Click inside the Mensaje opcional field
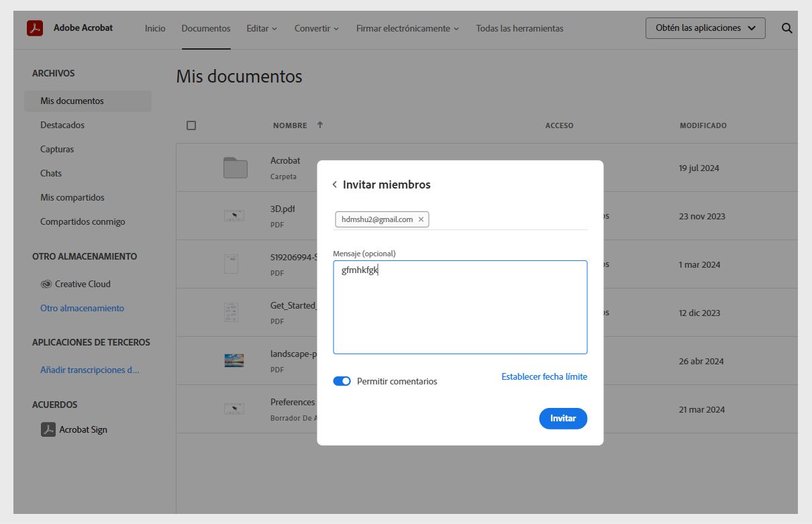The width and height of the screenshot is (812, 524). [x=460, y=305]
